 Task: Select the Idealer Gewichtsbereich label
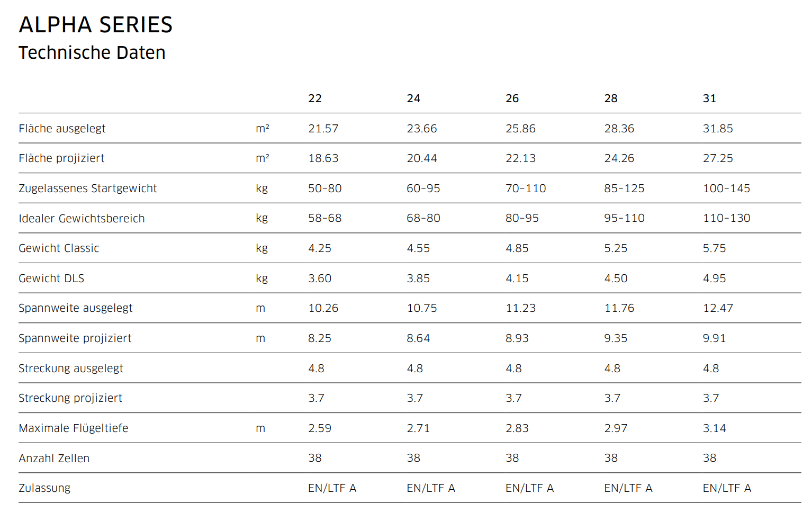pos(82,219)
